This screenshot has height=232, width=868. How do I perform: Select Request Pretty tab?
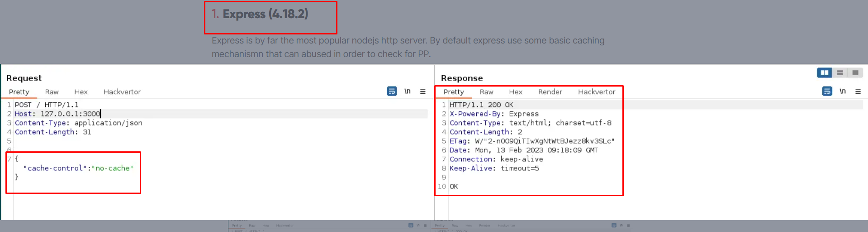[x=19, y=92]
